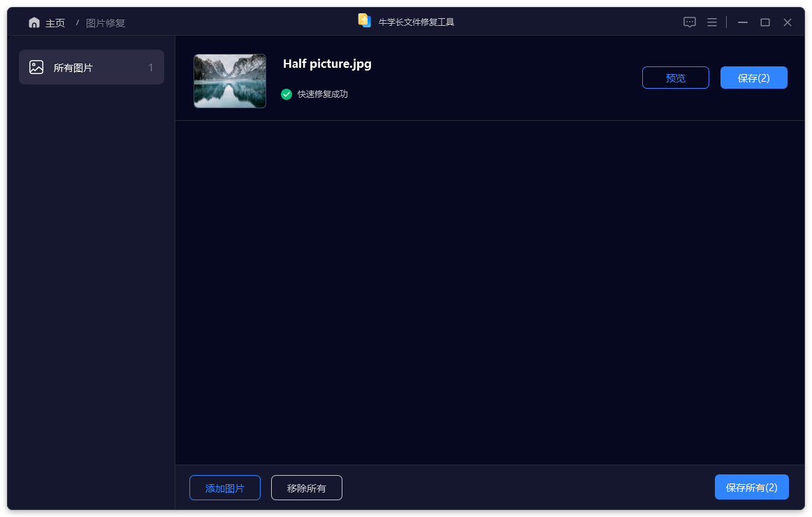Click 保存所有(2) in the bottom bar

(751, 487)
